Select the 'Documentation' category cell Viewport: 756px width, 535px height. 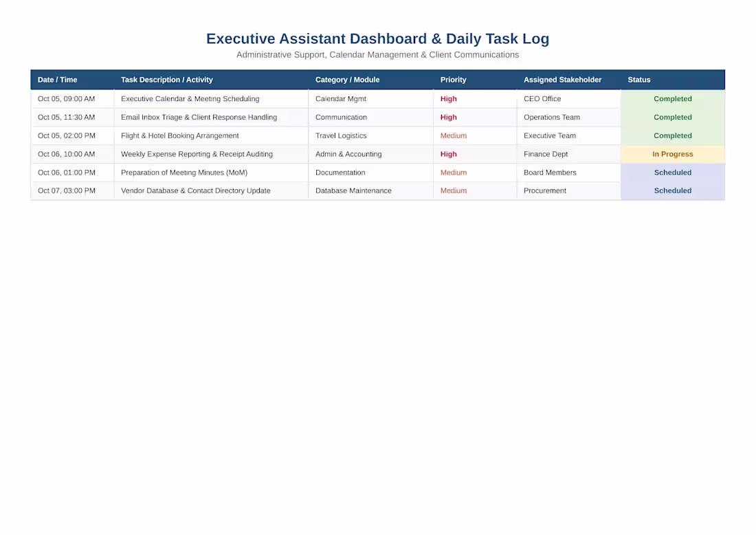(x=370, y=172)
